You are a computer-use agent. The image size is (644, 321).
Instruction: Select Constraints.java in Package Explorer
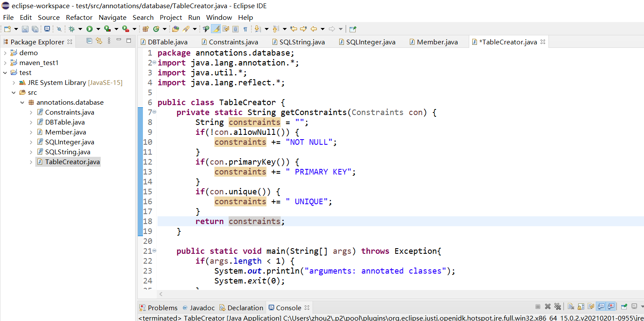point(69,112)
